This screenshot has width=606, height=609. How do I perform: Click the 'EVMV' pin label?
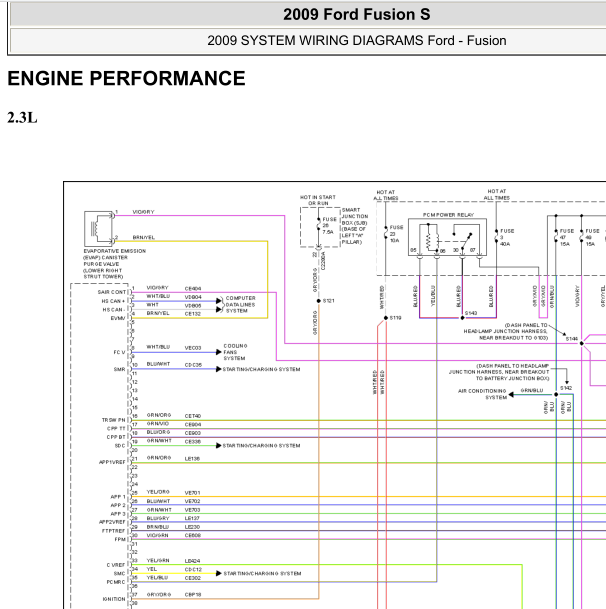click(118, 318)
